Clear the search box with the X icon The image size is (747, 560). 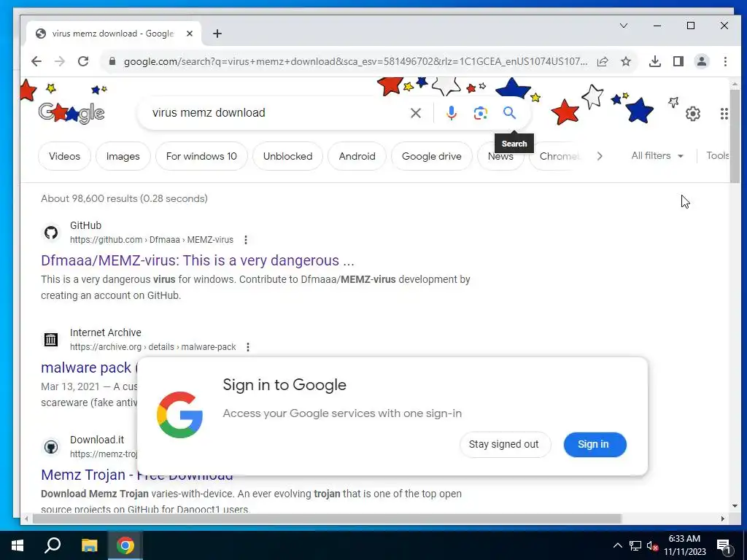[416, 113]
